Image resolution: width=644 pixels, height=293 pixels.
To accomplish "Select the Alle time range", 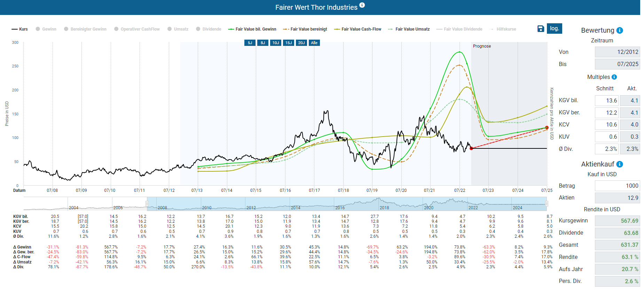I will 314,43.
